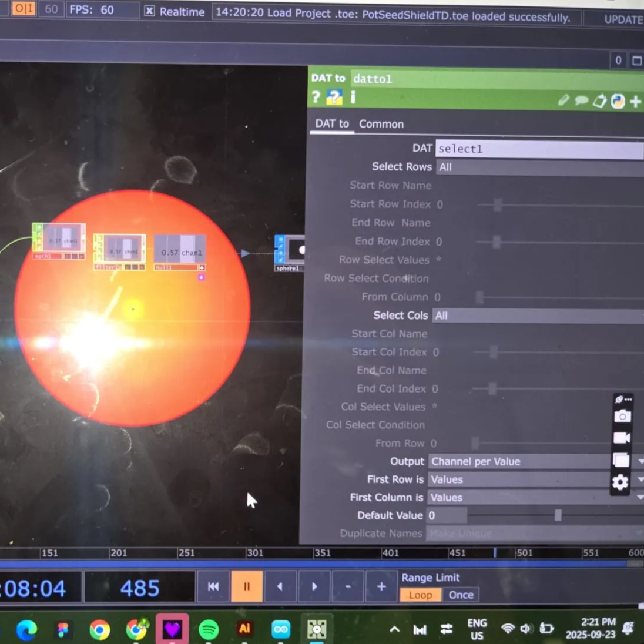Select the DAT to parameter tab
The height and width of the screenshot is (644, 644).
332,123
